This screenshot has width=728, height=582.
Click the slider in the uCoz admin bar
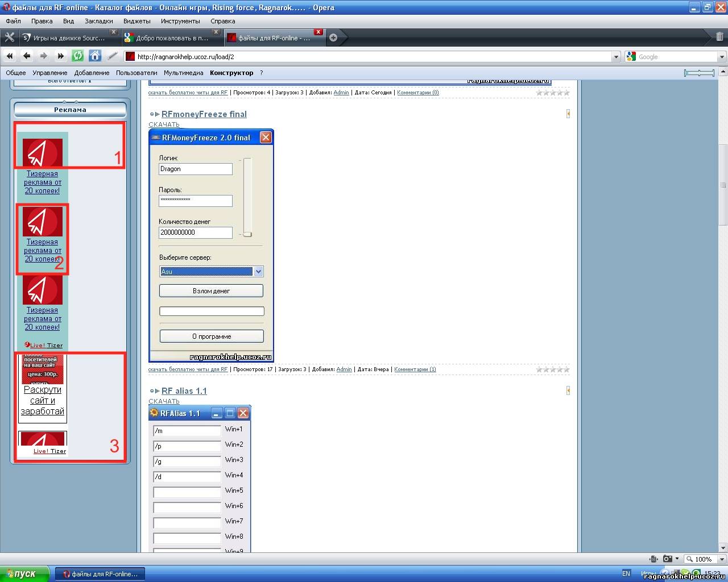click(699, 73)
